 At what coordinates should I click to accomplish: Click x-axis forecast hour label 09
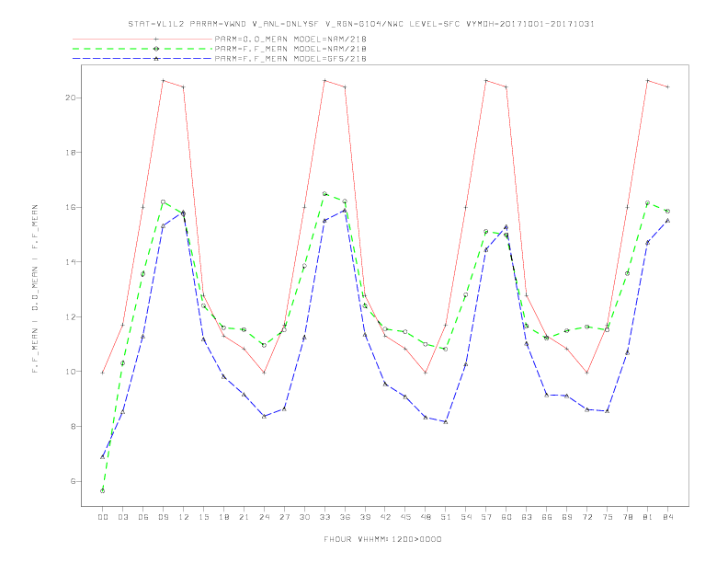click(x=163, y=517)
